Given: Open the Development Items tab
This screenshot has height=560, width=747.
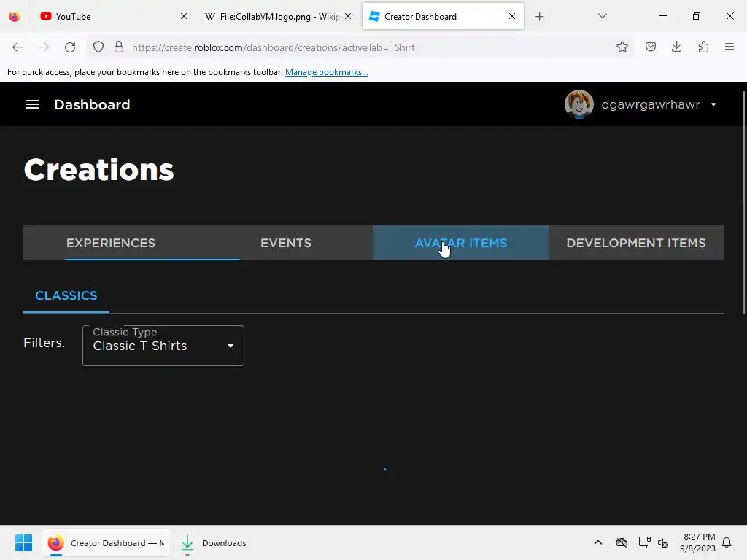Looking at the screenshot, I should pyautogui.click(x=636, y=243).
